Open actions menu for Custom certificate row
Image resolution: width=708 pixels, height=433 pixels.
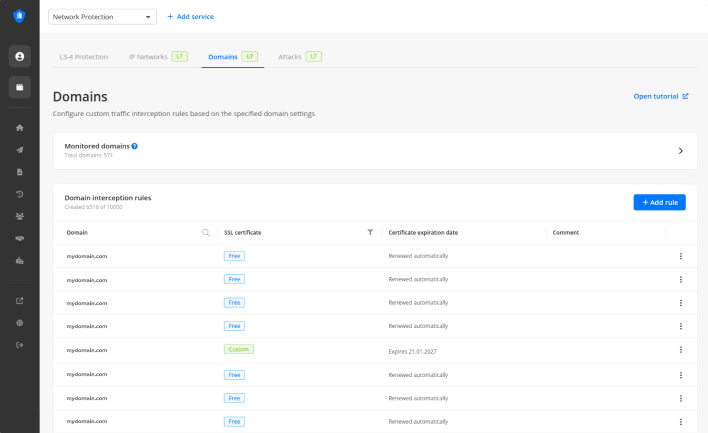[x=680, y=349]
